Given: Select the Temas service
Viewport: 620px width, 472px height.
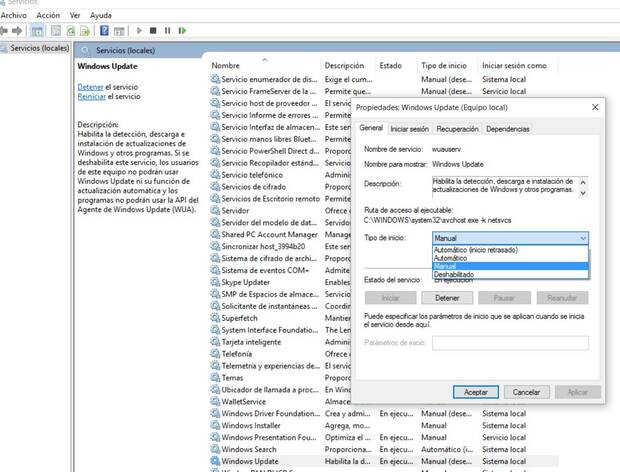Looking at the screenshot, I should click(x=232, y=378).
